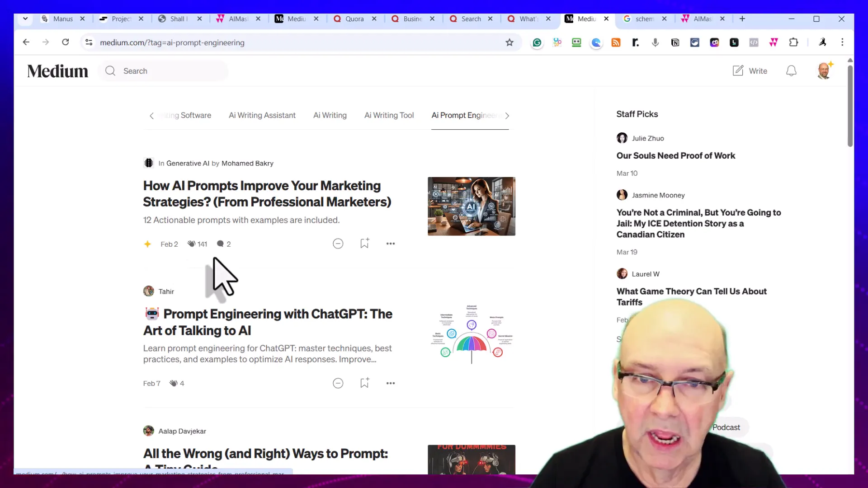The image size is (868, 488).
Task: Click the Write button label
Action: coord(758,71)
